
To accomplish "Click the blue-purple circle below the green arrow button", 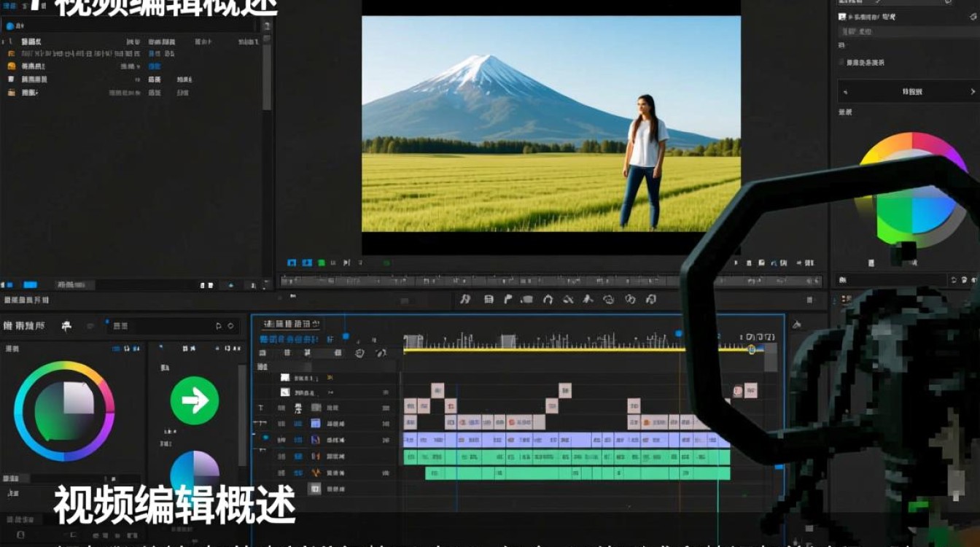I will pyautogui.click(x=195, y=474).
